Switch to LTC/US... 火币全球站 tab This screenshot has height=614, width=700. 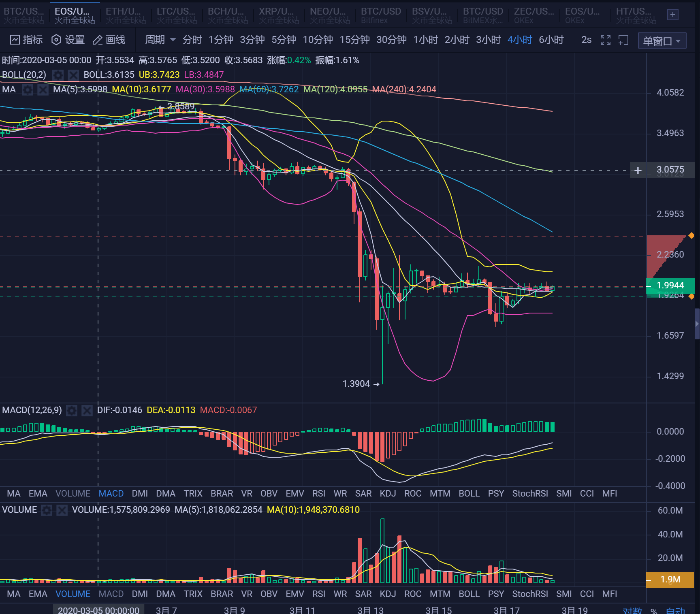coord(177,15)
